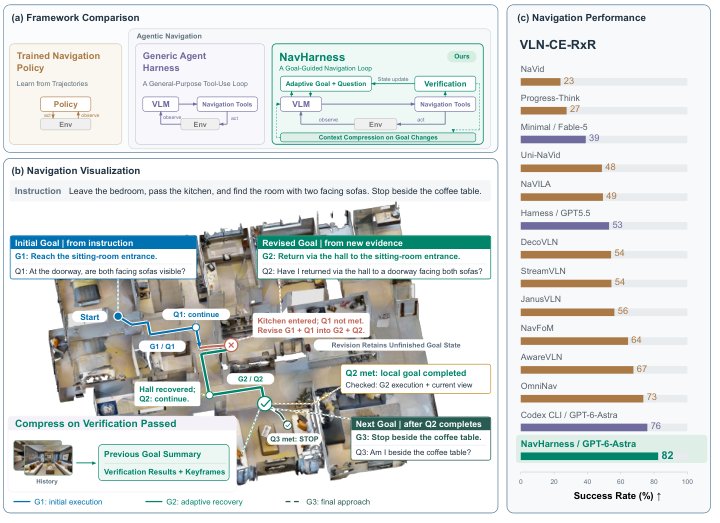The height and width of the screenshot is (523, 720).
Task: Click the 'Hall recovered; Q2: continue.' callout
Action: point(167,394)
